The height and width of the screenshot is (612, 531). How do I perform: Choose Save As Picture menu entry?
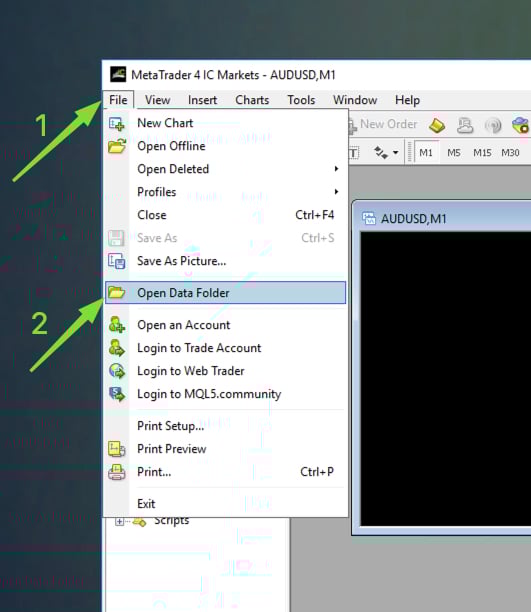[225, 261]
